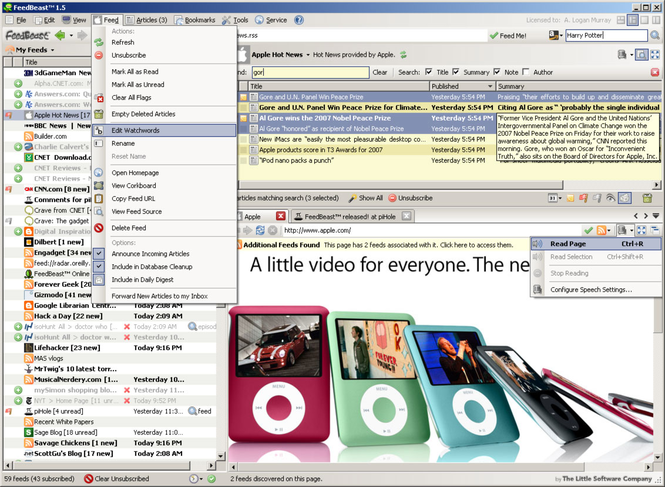Click the green back arrow in the toolbar

pos(60,35)
